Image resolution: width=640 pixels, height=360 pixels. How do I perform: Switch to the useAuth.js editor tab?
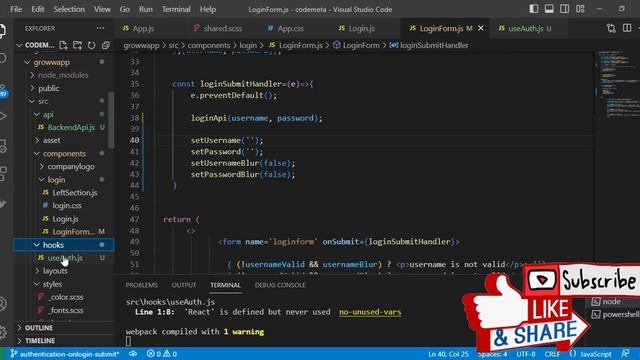(x=525, y=29)
